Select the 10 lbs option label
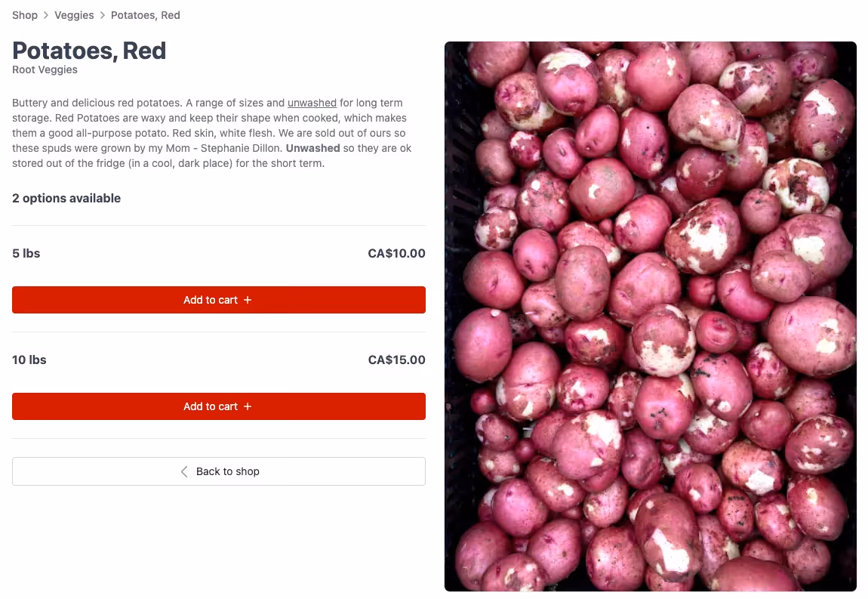Image resolution: width=868 pixels, height=599 pixels. (29, 360)
